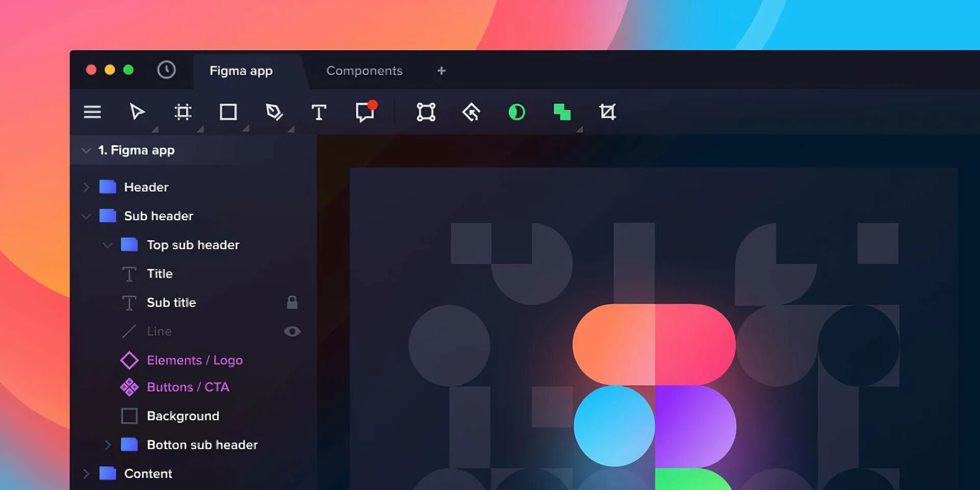Open Boolean operations dropdown arrow
This screenshot has width=980, height=490.
pos(579,129)
